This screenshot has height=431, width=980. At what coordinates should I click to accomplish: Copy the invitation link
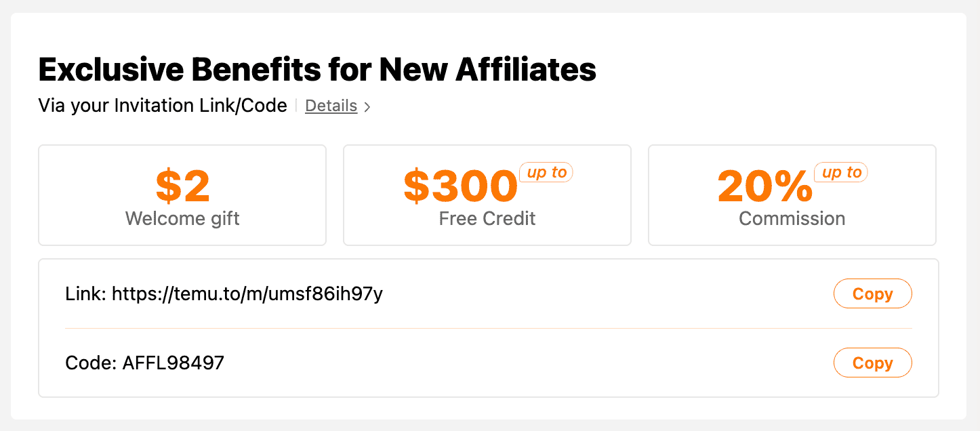(872, 293)
